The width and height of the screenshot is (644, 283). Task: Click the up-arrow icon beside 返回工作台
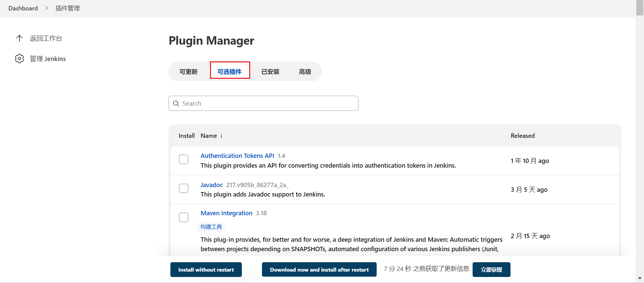click(x=19, y=38)
